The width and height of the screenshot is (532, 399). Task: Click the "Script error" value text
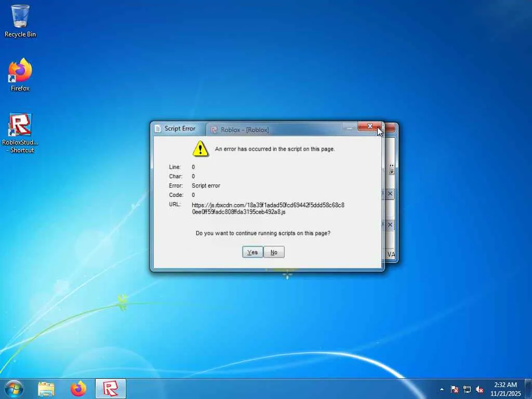(206, 185)
